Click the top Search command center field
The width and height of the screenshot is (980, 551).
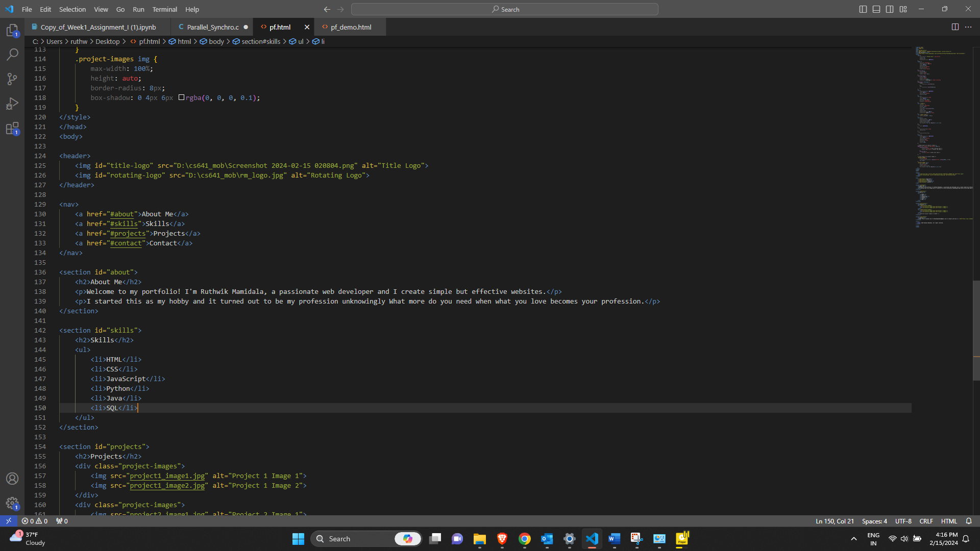coord(505,9)
